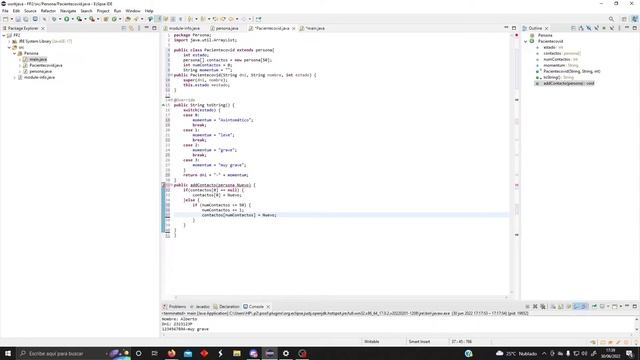The width and height of the screenshot is (640, 360).
Task: Maximize the Package Explorer view
Action: 154,28
